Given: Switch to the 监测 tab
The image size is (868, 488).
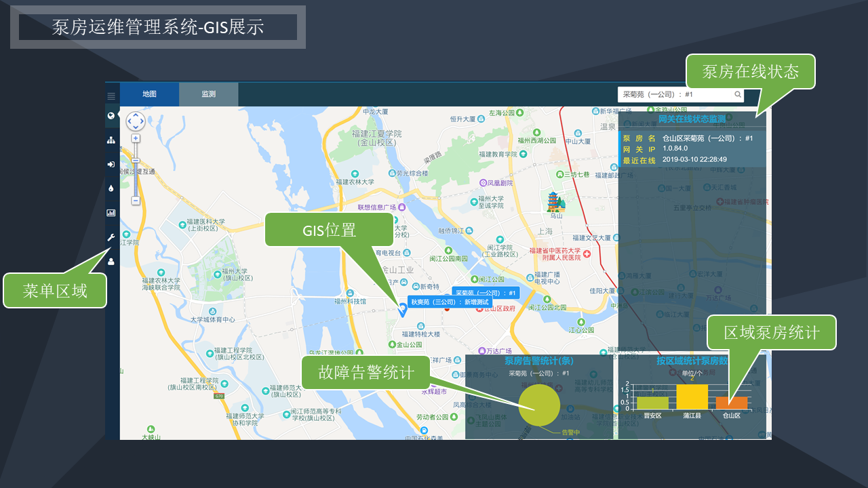Looking at the screenshot, I should [209, 94].
